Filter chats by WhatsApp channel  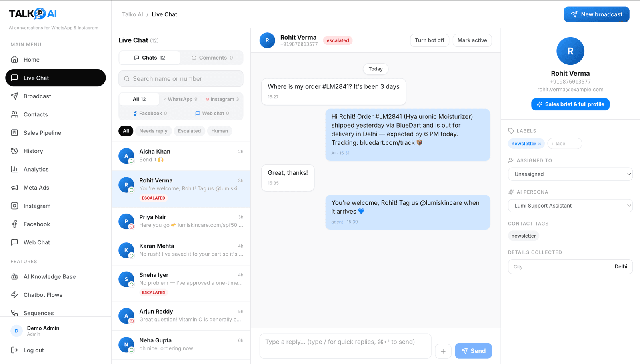(x=180, y=99)
